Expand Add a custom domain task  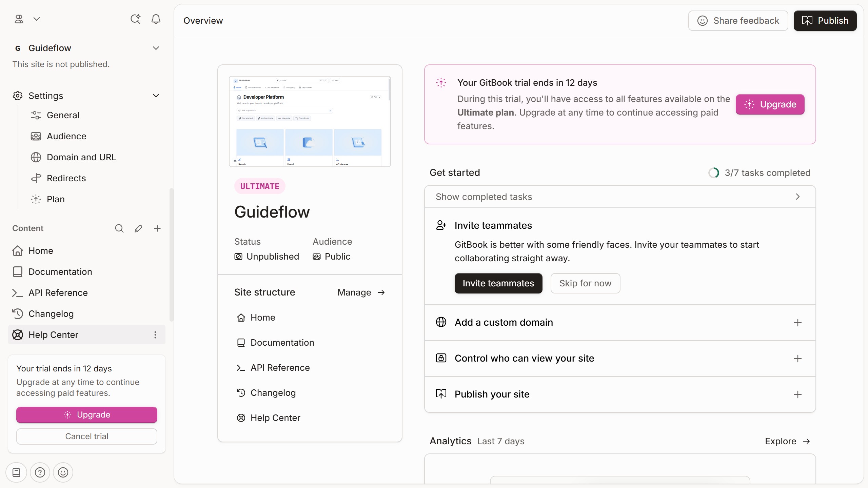click(620, 323)
